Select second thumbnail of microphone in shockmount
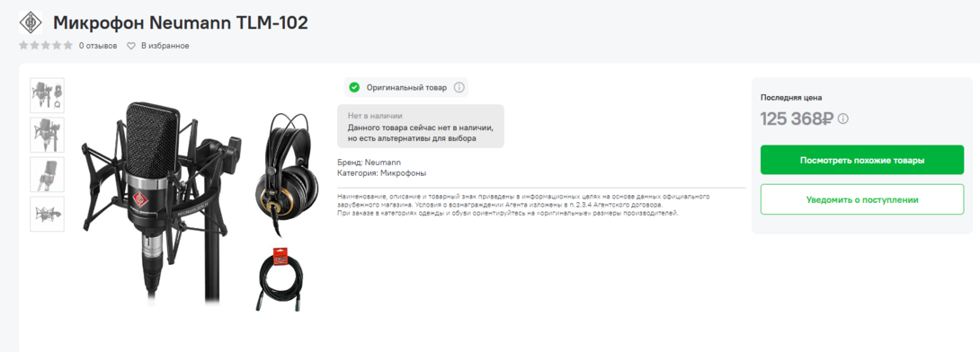Screen dimensions: 980x352 (48, 135)
